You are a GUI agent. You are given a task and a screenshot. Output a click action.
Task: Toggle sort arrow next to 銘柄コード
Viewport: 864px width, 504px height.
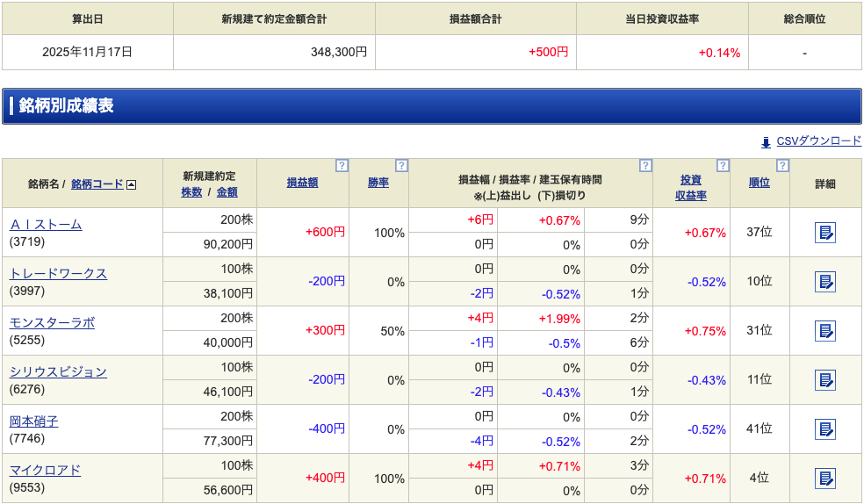pos(132,184)
